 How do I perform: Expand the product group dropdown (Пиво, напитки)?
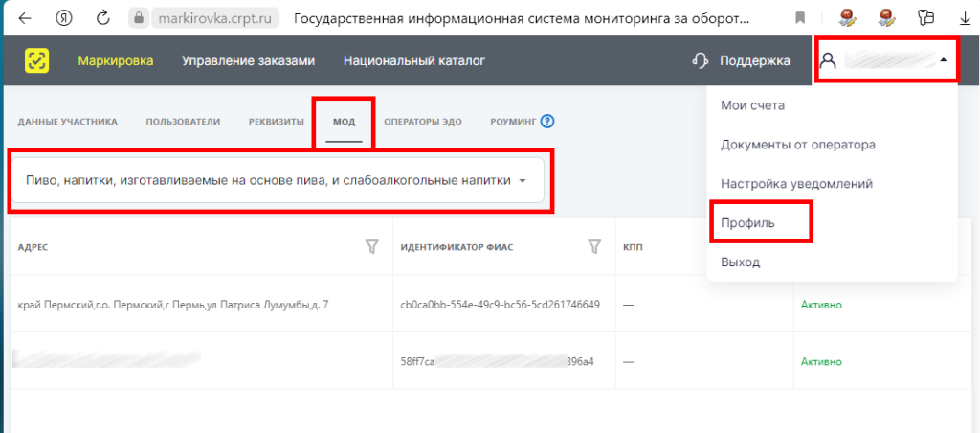coord(278,180)
